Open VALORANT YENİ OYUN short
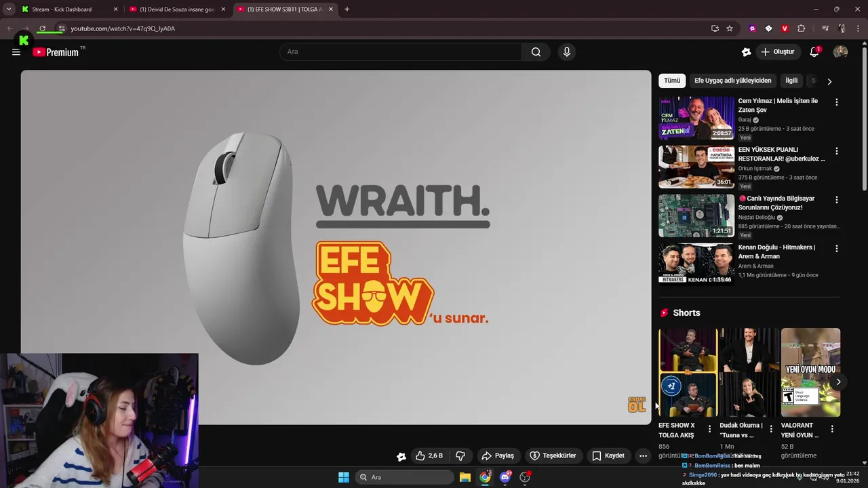868x488 pixels. point(810,373)
